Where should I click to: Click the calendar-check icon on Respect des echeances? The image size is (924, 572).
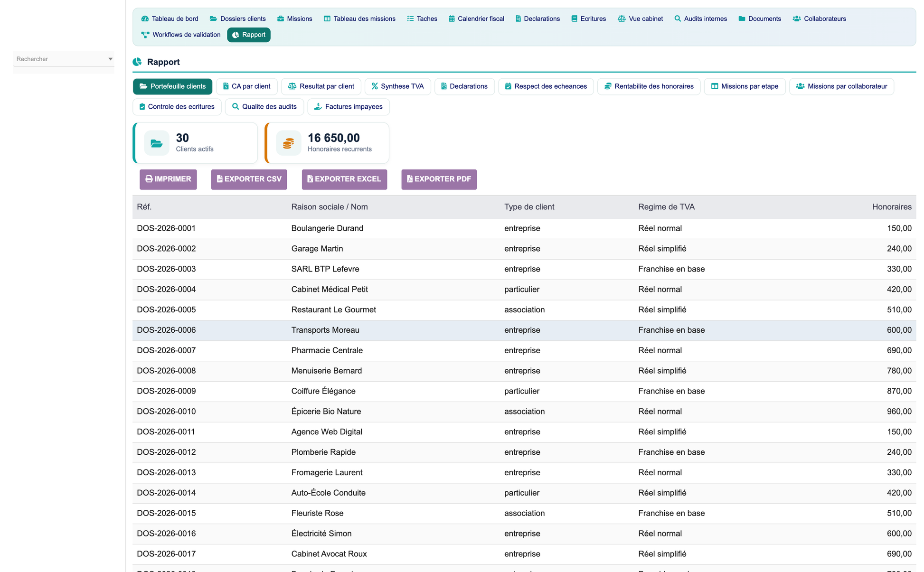(508, 86)
